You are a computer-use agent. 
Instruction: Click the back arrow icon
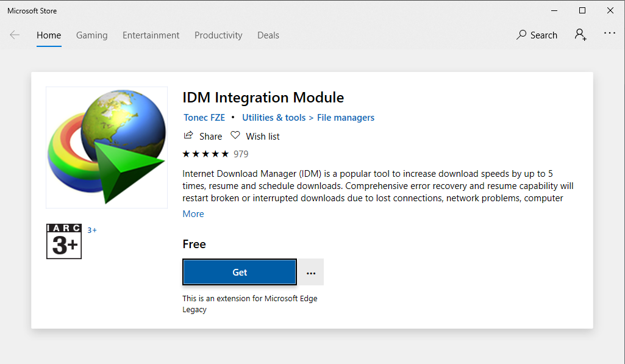pyautogui.click(x=15, y=35)
